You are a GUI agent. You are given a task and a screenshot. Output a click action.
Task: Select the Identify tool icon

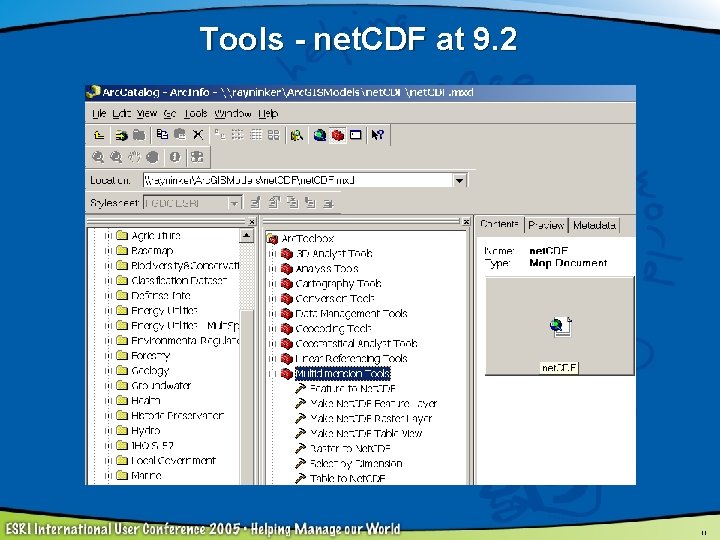click(x=174, y=157)
